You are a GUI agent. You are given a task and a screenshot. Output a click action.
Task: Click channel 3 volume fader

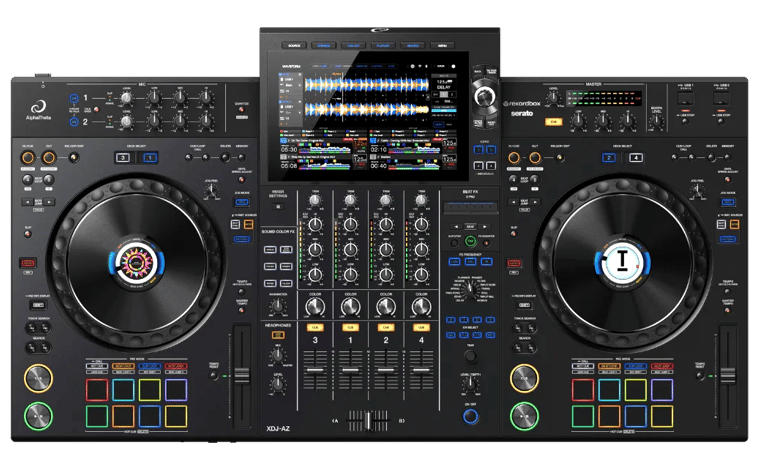315,370
